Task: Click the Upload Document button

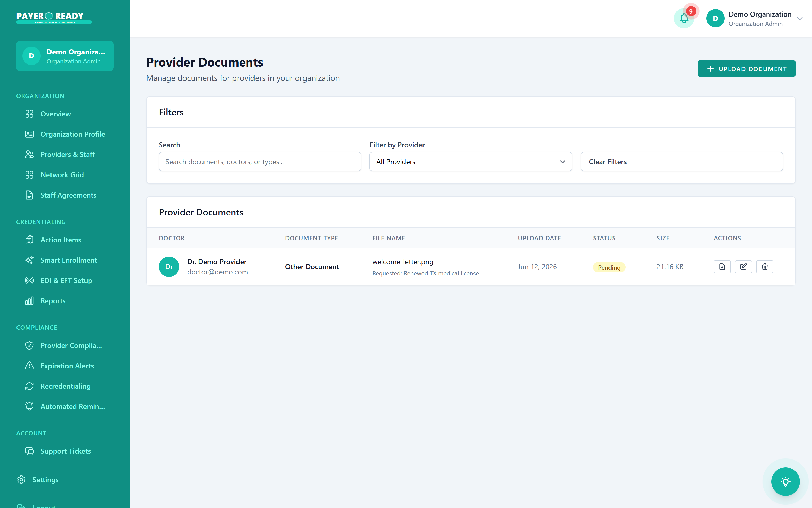Action: point(747,69)
